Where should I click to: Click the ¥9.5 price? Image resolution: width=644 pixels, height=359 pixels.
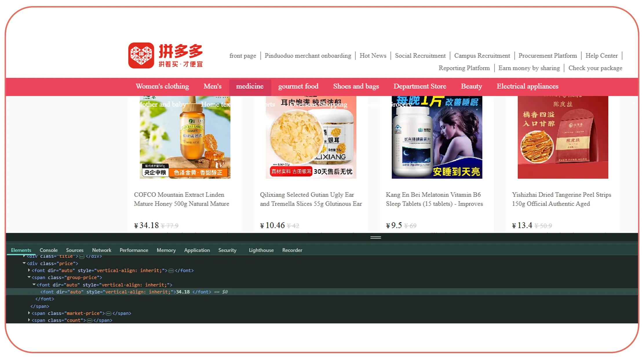394,225
